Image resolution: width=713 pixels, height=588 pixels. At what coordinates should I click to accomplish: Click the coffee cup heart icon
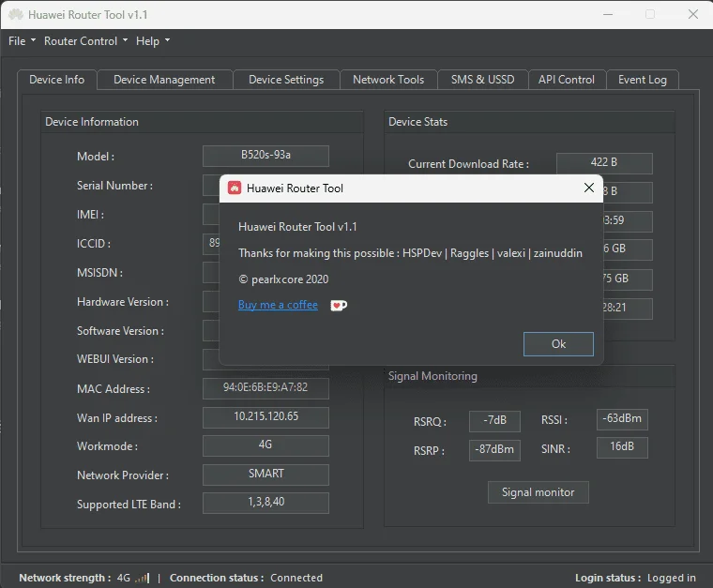[x=339, y=306]
